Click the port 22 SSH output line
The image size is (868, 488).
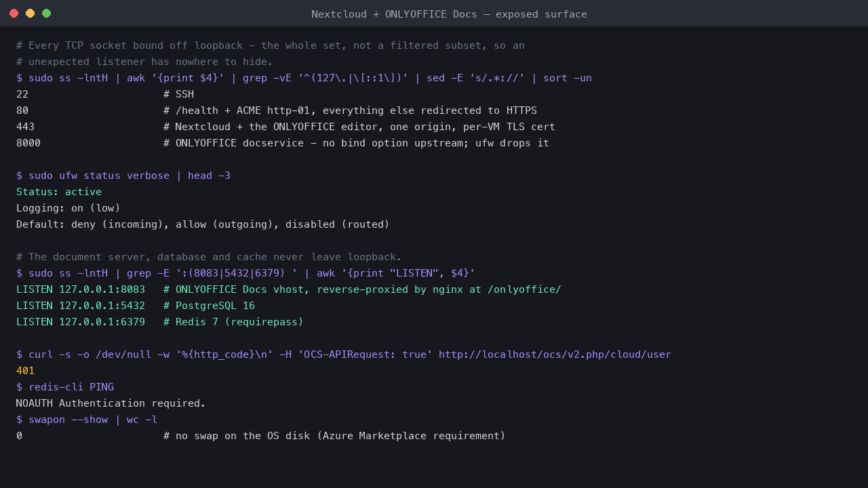pyautogui.click(x=105, y=94)
